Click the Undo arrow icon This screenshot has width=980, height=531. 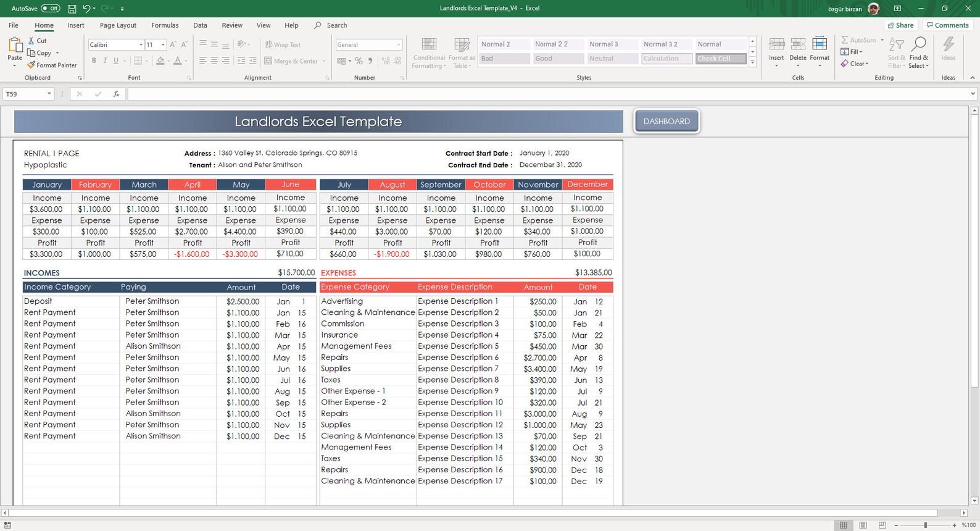click(x=86, y=9)
